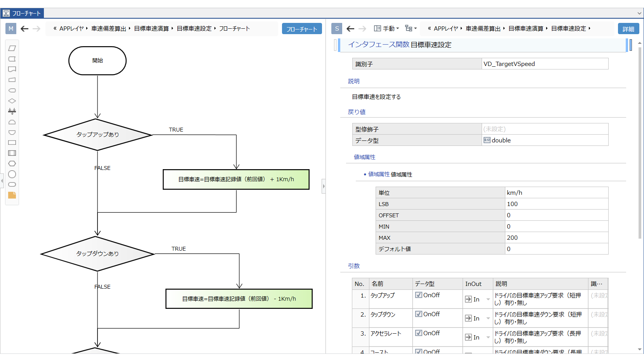Pick the document shape from palette
This screenshot has width=644, height=362.
12,69
